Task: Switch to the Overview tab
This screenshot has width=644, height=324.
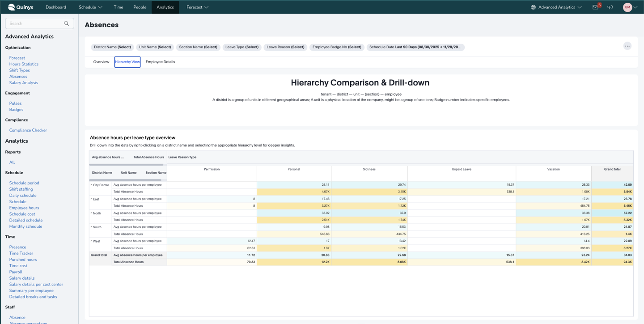Action: coord(101,62)
